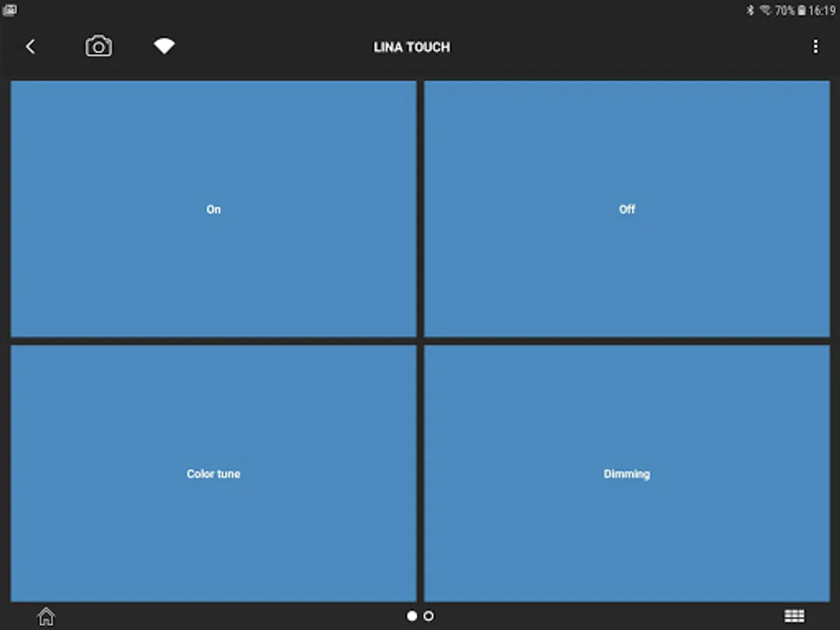Click the 16:19 clock in status bar
This screenshot has width=840, height=630.
822,10
